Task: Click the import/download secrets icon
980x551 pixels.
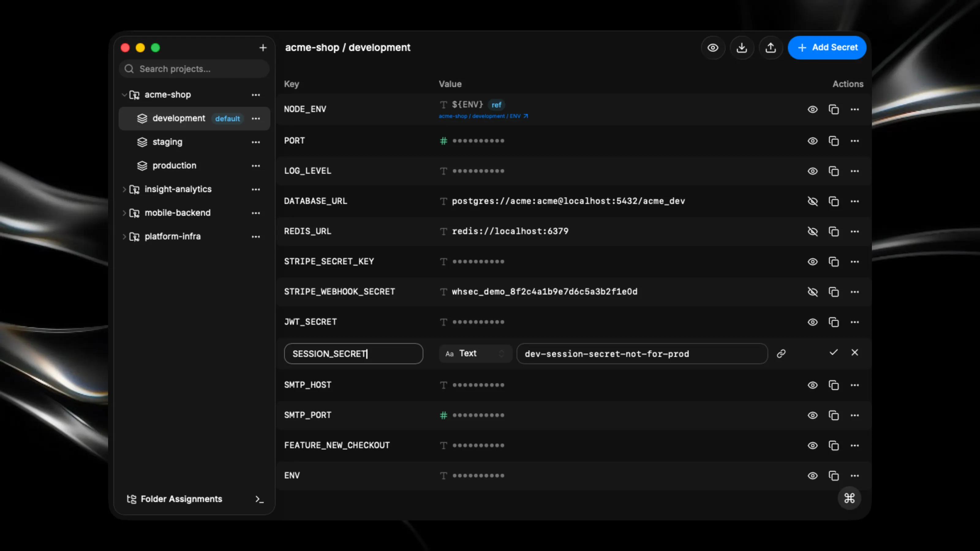Action: [742, 48]
